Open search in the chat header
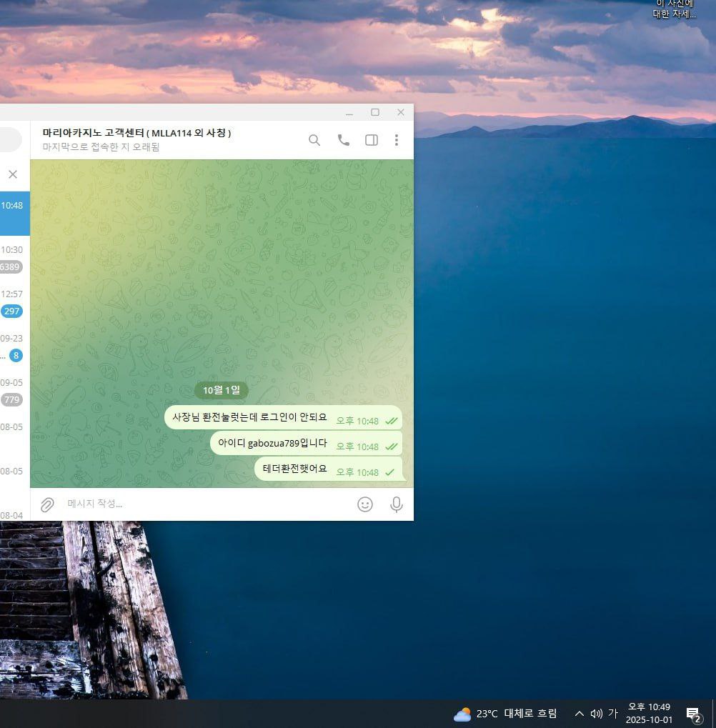Screen dimensions: 716x728 314,140
